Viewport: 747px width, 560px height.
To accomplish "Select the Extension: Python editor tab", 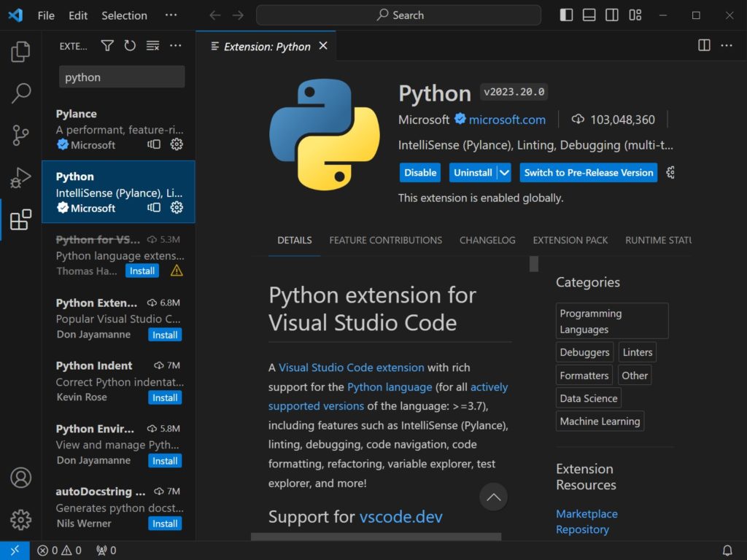I will tap(266, 46).
